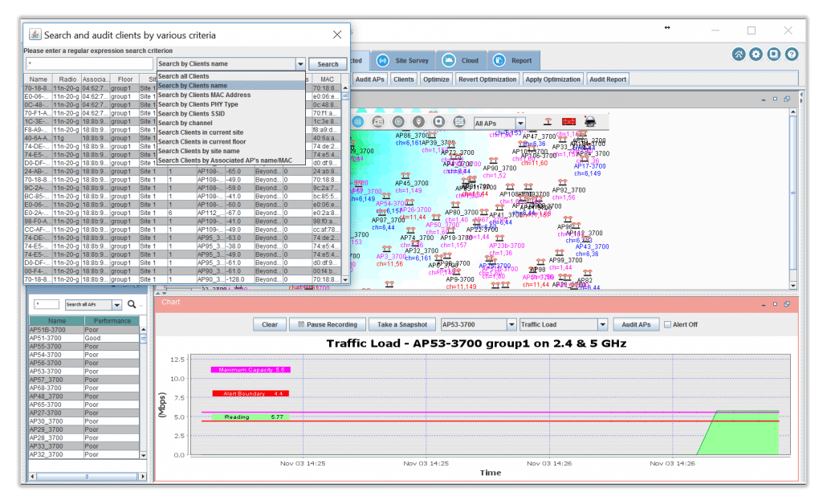Click the red access point icon on map toolbar
The height and width of the screenshot is (504, 827).
point(548,122)
